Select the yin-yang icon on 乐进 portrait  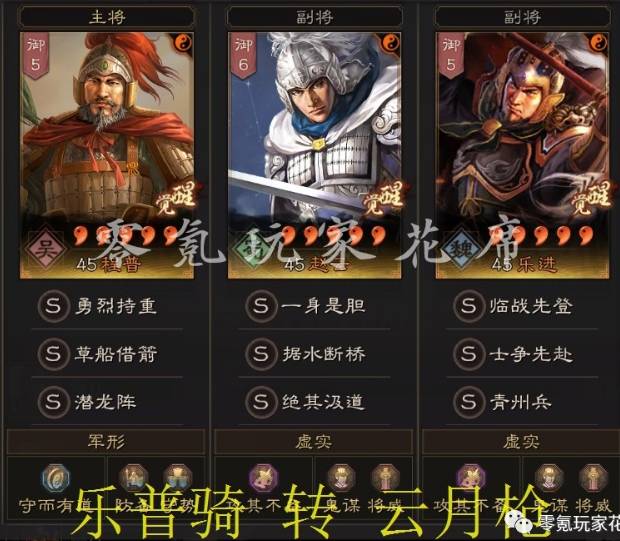click(x=599, y=42)
